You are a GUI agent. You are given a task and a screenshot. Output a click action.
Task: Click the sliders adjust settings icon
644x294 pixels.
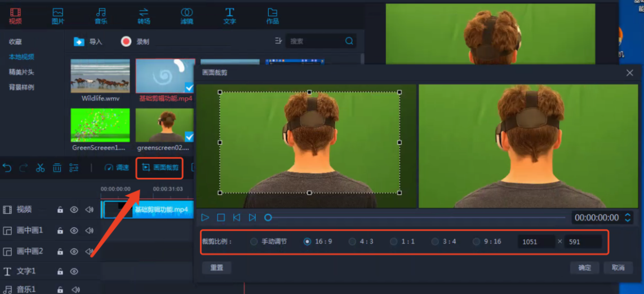[74, 168]
